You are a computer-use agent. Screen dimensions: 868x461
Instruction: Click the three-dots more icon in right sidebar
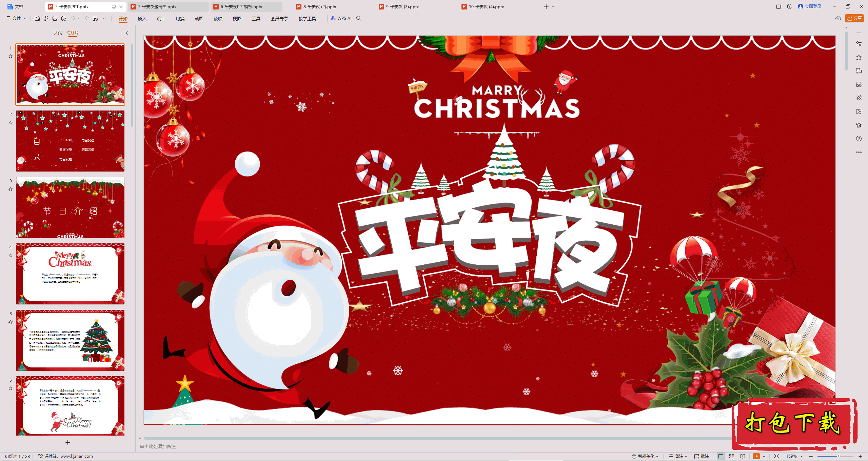coord(859,152)
